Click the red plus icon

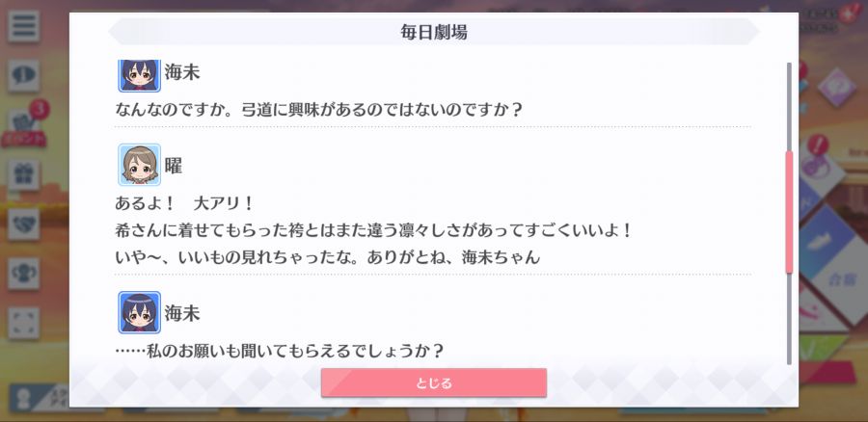(x=847, y=14)
